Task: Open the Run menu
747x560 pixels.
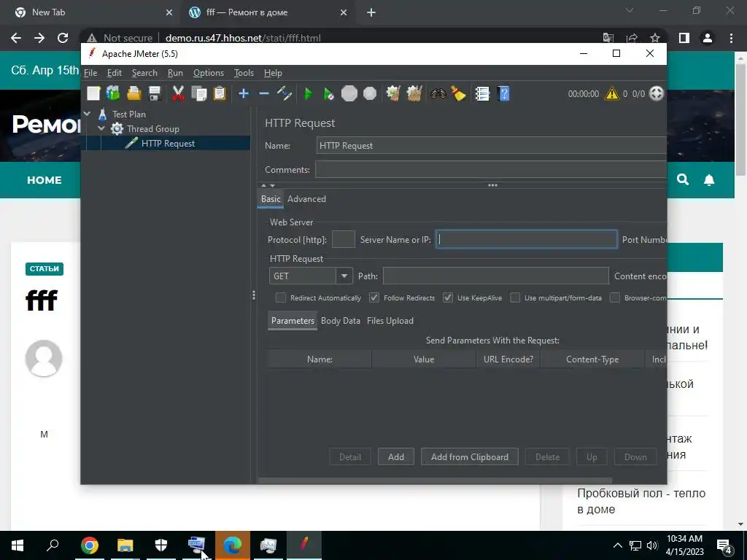Action: [175, 73]
